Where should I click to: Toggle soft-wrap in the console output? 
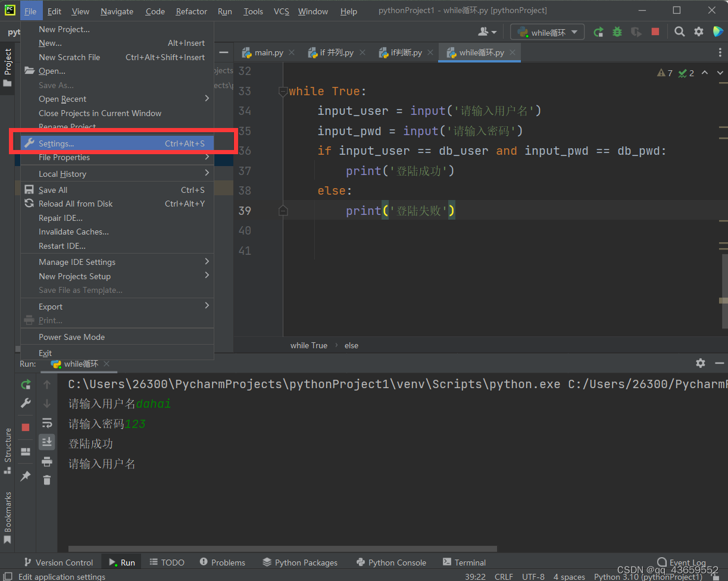coord(47,423)
